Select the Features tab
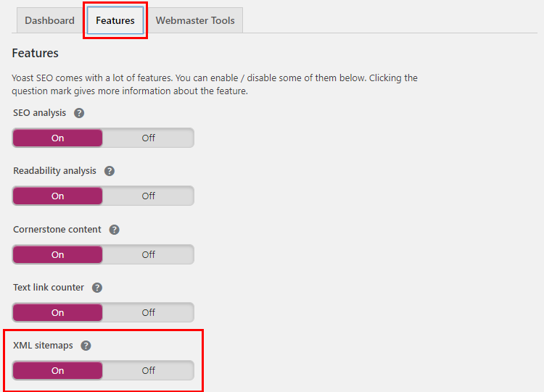 115,20
